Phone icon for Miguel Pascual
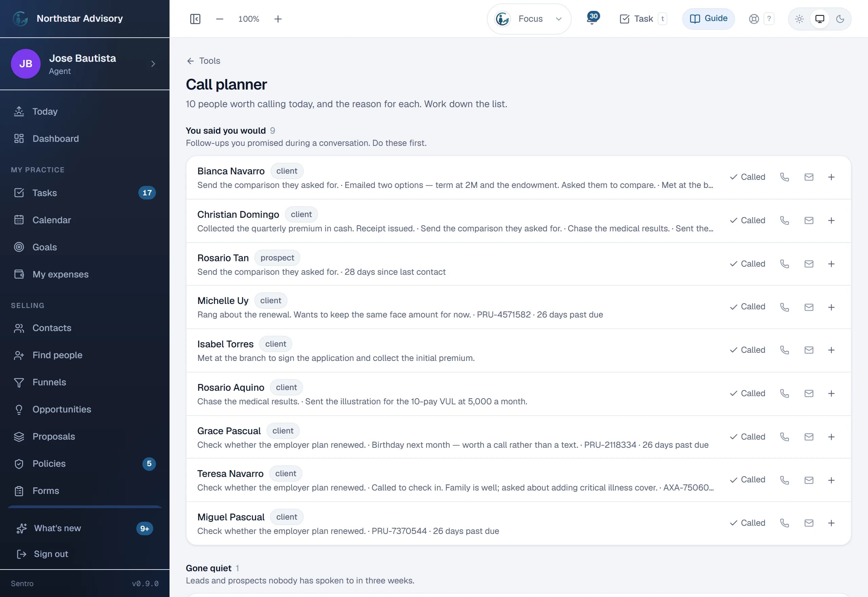868x597 pixels. 784,523
